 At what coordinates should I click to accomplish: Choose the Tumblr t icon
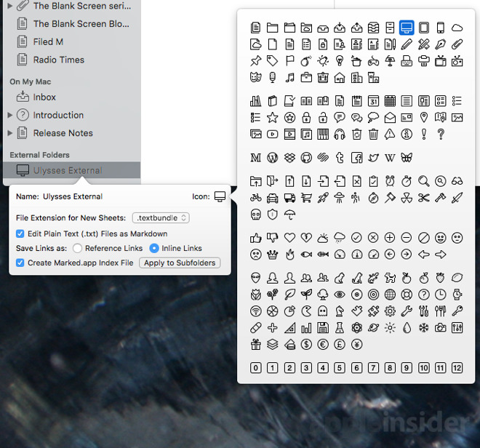tap(340, 158)
